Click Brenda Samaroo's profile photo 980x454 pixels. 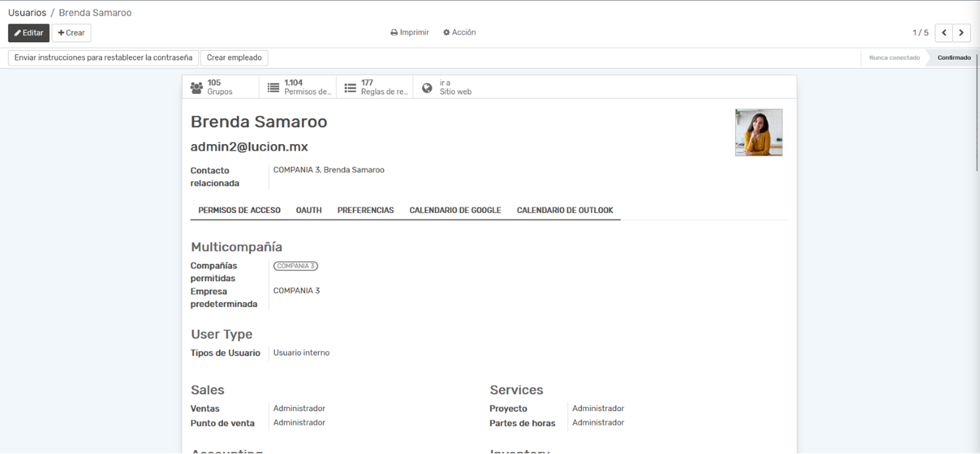(x=758, y=132)
